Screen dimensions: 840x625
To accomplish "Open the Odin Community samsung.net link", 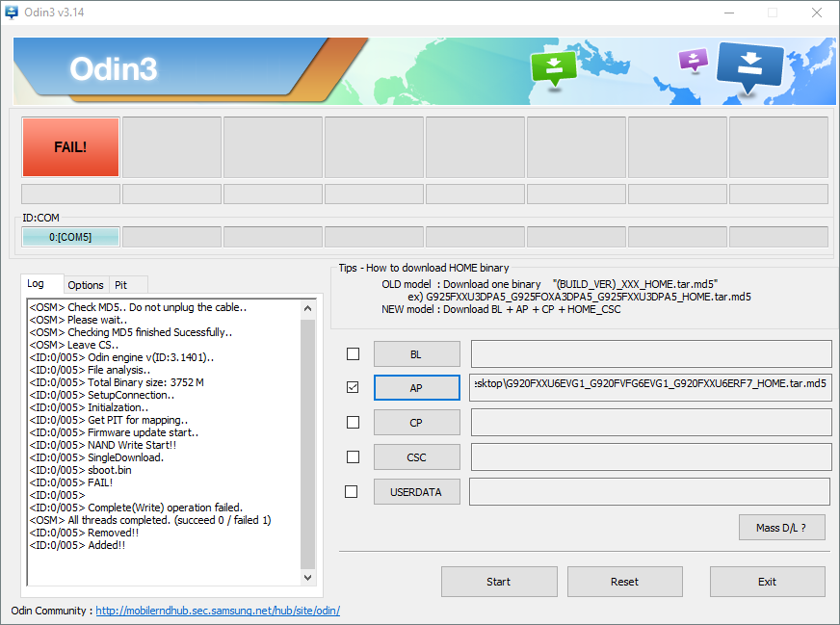I will [218, 611].
